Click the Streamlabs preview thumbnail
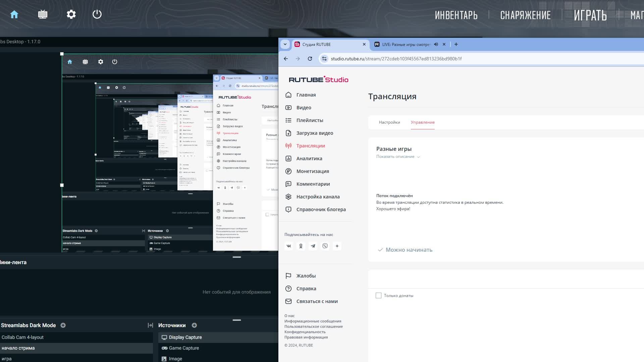This screenshot has width=644, height=362. [x=170, y=153]
